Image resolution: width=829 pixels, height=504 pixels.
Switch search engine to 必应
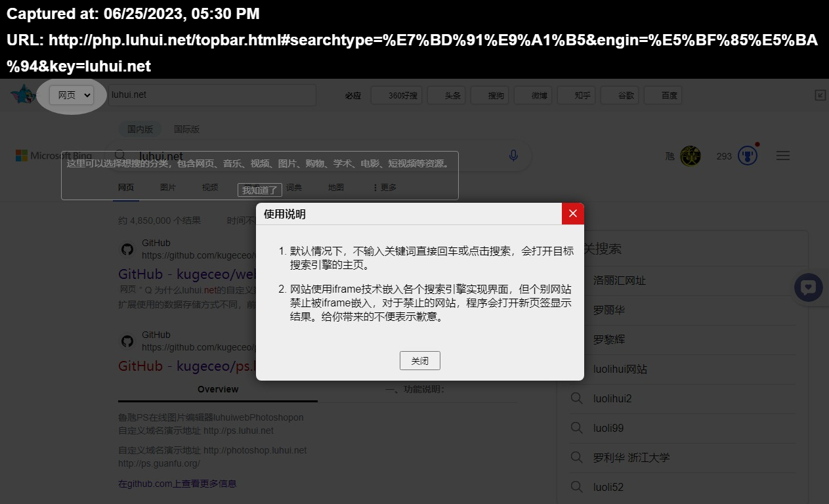(352, 95)
